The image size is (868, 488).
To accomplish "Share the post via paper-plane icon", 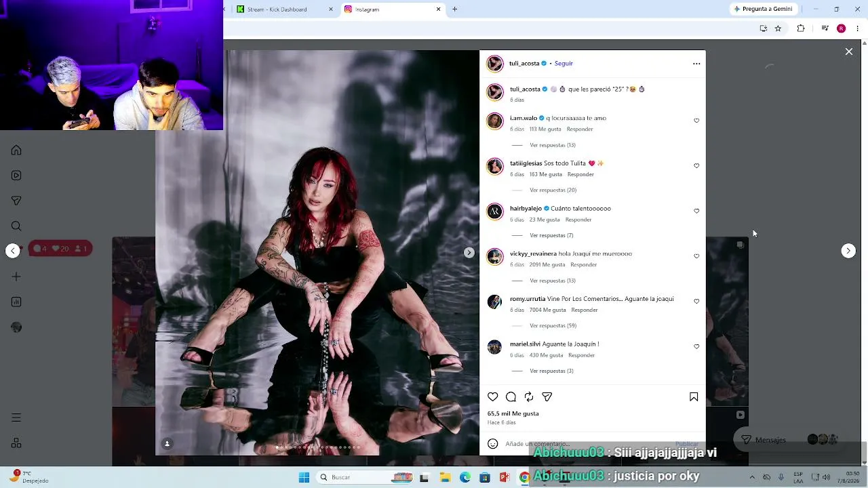I will point(547,397).
